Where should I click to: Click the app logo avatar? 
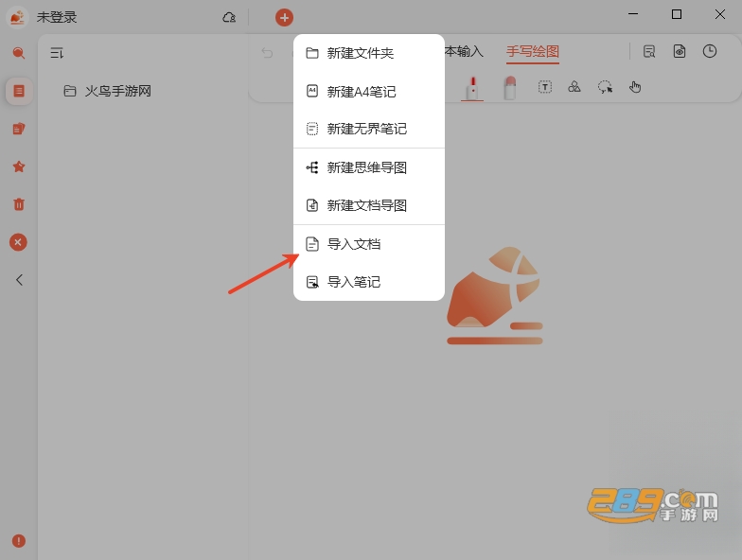(x=17, y=17)
